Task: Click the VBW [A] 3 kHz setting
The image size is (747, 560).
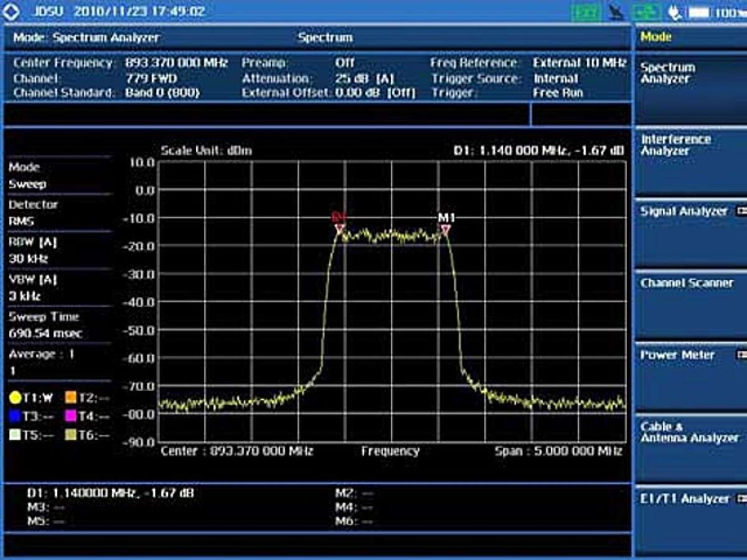Action: (59, 287)
